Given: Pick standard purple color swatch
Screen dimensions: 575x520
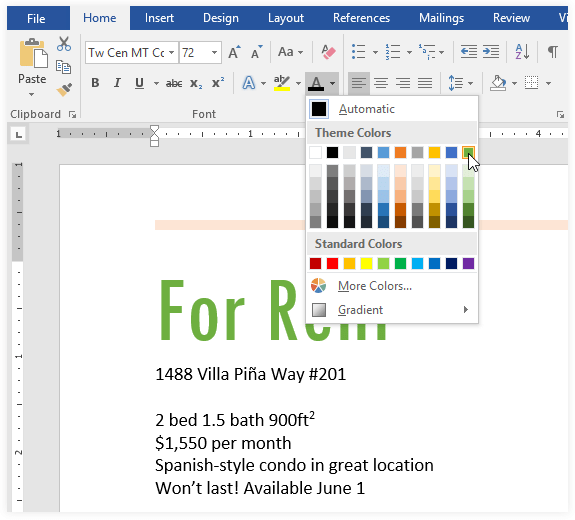Looking at the screenshot, I should click(468, 263).
